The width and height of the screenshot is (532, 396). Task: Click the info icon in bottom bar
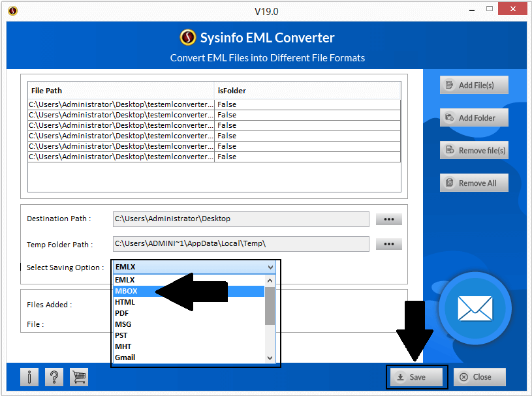pyautogui.click(x=29, y=377)
